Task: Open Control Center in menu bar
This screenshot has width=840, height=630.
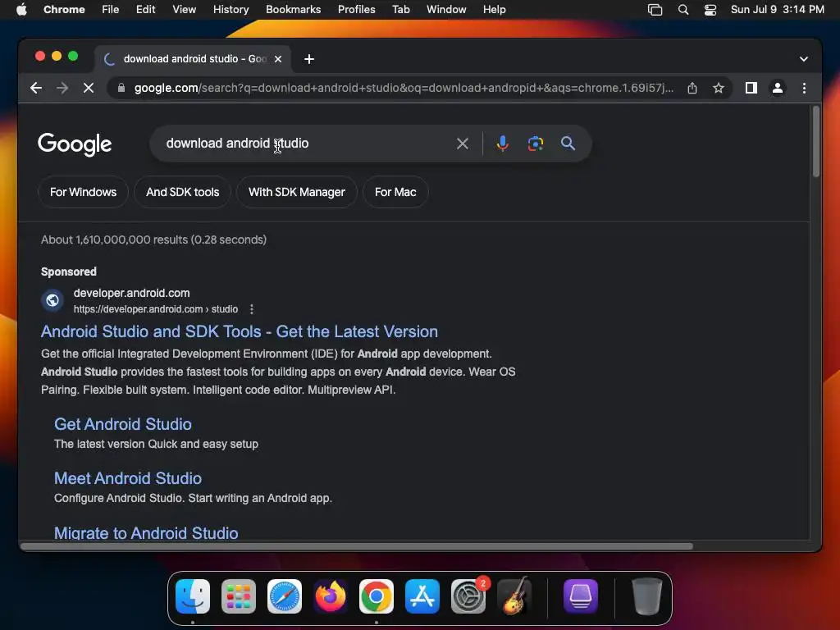Action: 710,10
